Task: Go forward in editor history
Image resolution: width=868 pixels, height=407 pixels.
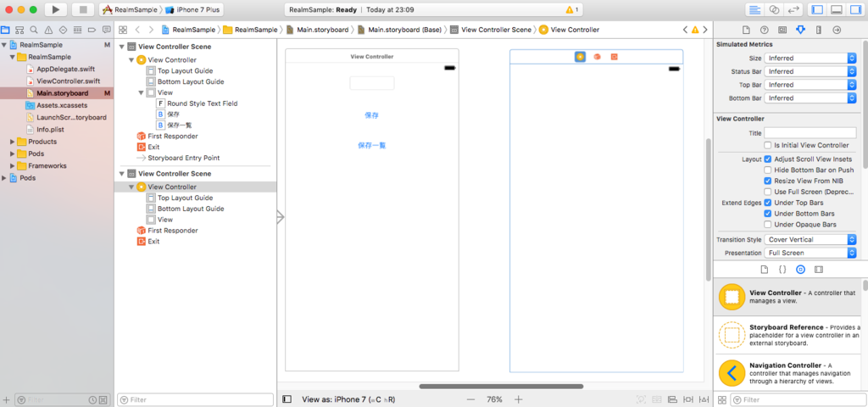Action: pos(151,30)
